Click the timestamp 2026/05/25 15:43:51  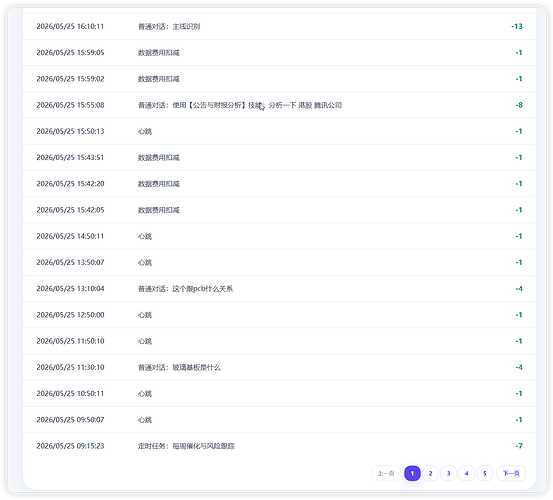[x=70, y=157]
